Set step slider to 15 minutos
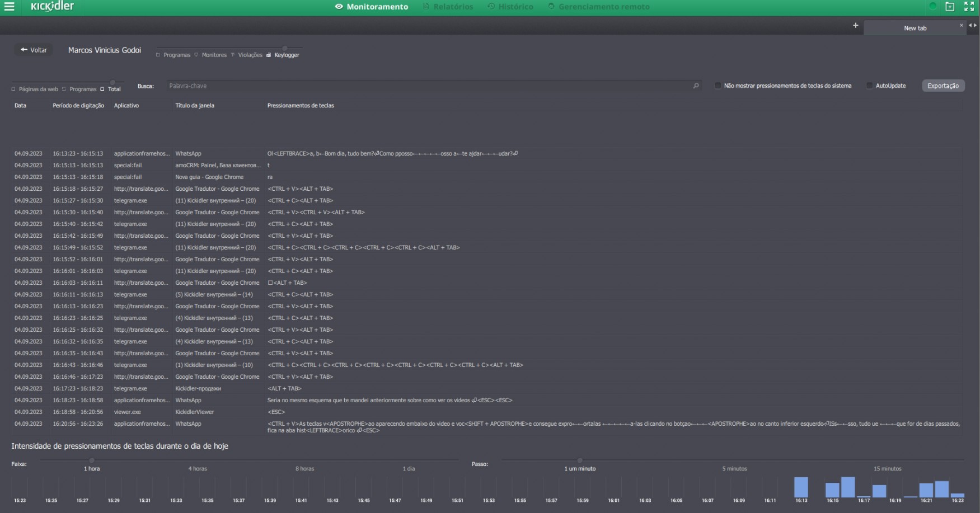 point(888,468)
